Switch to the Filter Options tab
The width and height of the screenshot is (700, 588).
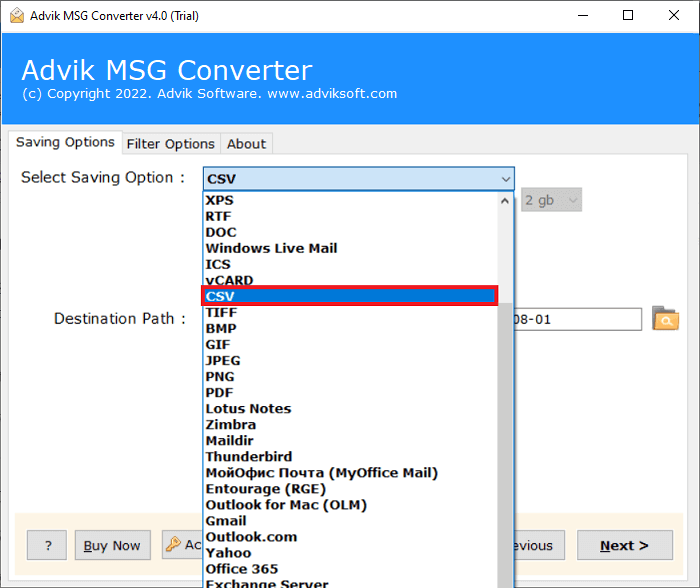point(171,144)
